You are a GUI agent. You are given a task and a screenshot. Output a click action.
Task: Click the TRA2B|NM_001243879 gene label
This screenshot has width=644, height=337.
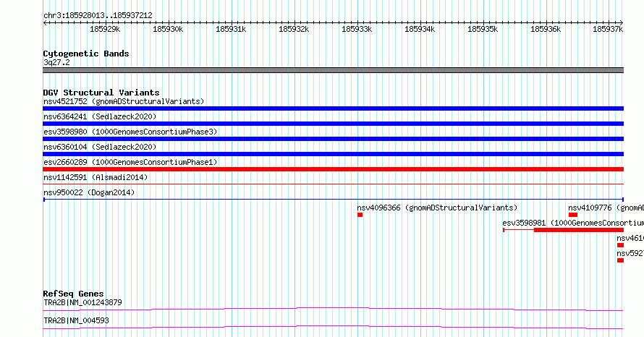tap(82, 302)
